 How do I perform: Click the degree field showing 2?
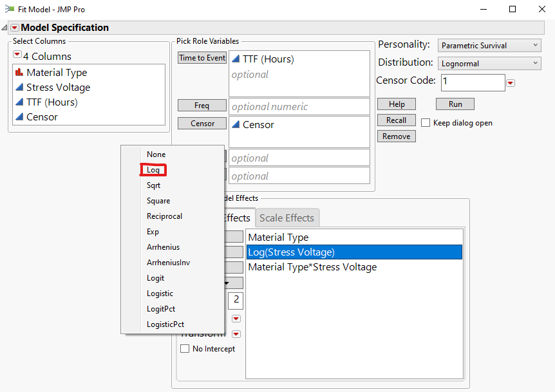point(236,301)
